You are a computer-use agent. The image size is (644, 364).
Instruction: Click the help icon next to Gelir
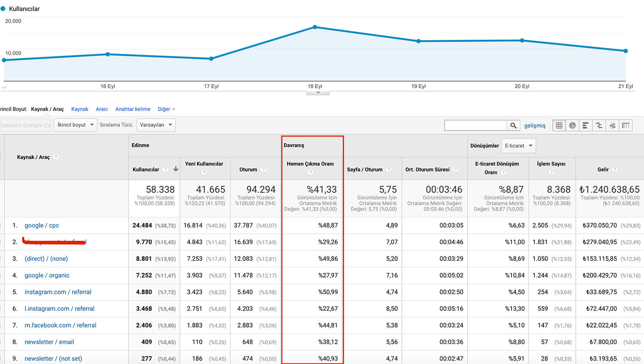(615, 169)
